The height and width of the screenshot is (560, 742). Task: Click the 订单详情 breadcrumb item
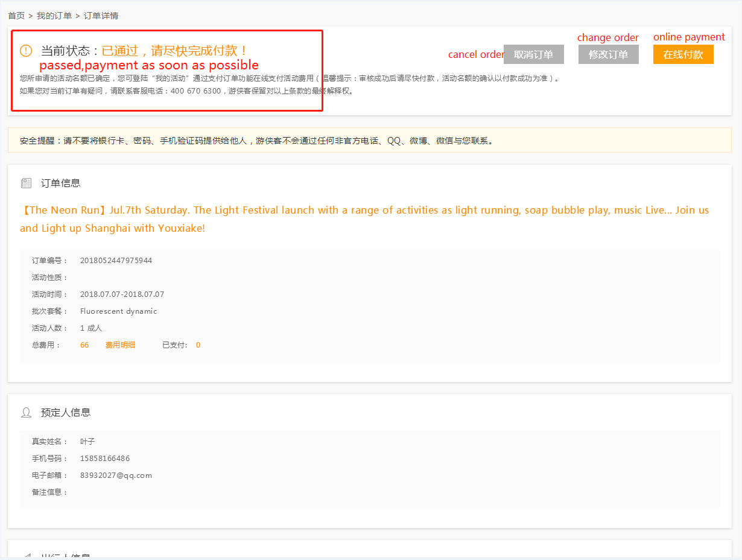[x=101, y=16]
